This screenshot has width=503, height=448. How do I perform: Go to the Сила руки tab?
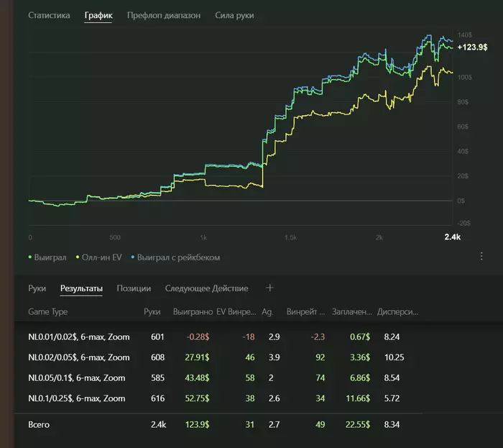click(234, 15)
